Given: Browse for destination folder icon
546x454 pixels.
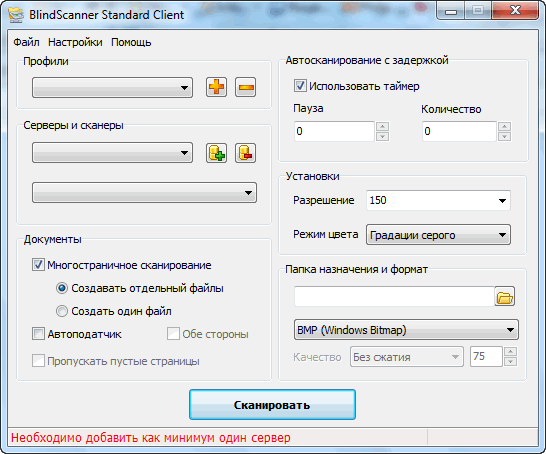Looking at the screenshot, I should (x=505, y=297).
